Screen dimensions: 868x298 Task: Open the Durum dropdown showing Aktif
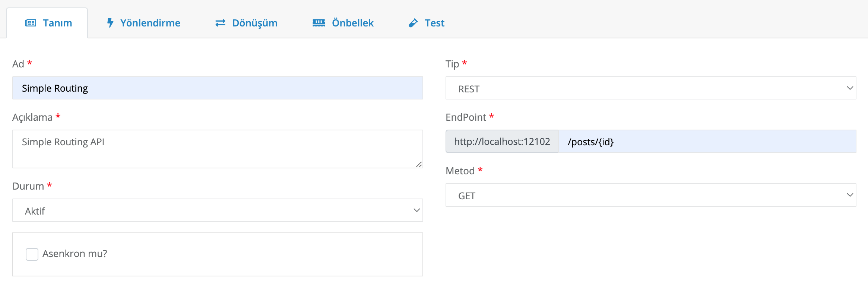pos(218,210)
